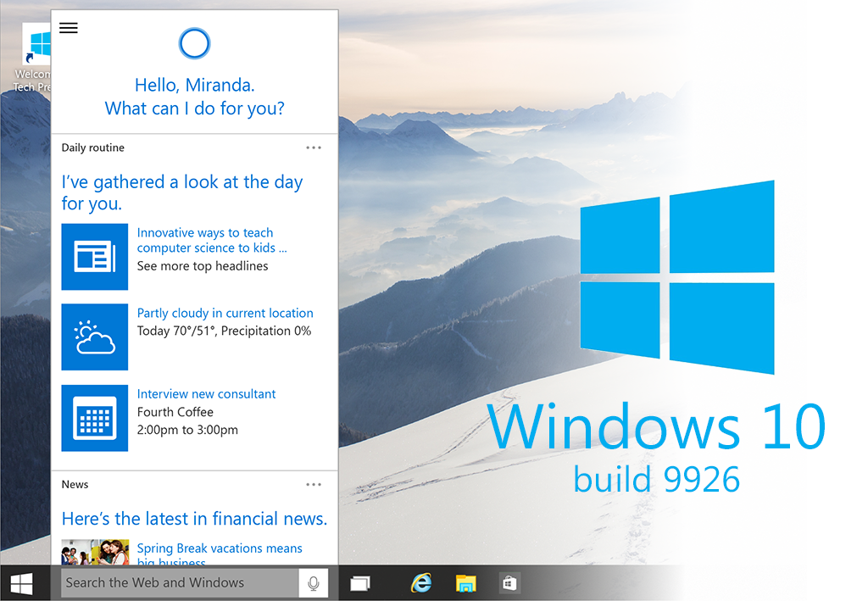Click the Spring Break article thumbnail
Viewport: 868px width, 601px height.
click(x=95, y=552)
